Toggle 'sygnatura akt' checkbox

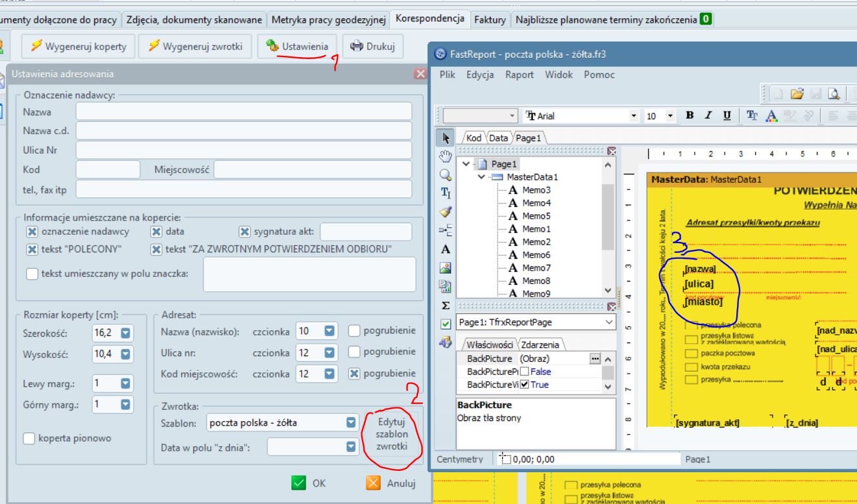(x=244, y=232)
